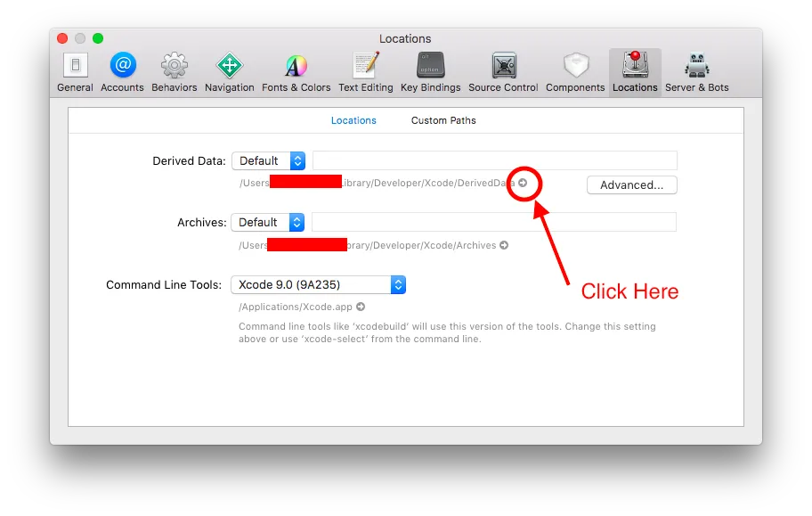Zoom the window with green button
Image resolution: width=812 pixels, height=516 pixels.
point(98,38)
